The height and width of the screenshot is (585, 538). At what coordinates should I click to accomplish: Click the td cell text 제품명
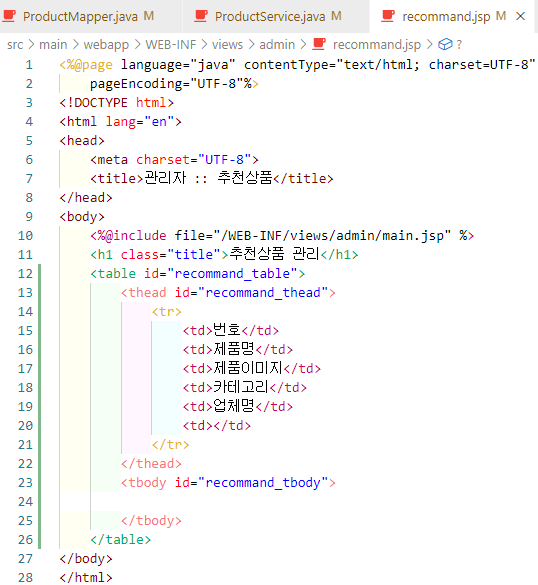coord(234,349)
